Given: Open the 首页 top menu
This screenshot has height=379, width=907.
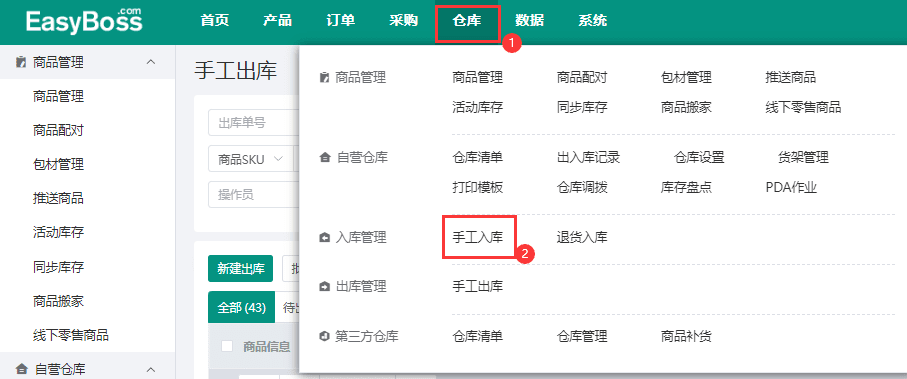Looking at the screenshot, I should pyautogui.click(x=215, y=21).
